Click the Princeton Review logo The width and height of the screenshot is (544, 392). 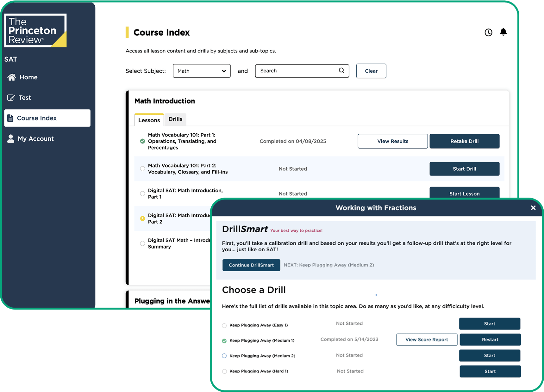35,30
